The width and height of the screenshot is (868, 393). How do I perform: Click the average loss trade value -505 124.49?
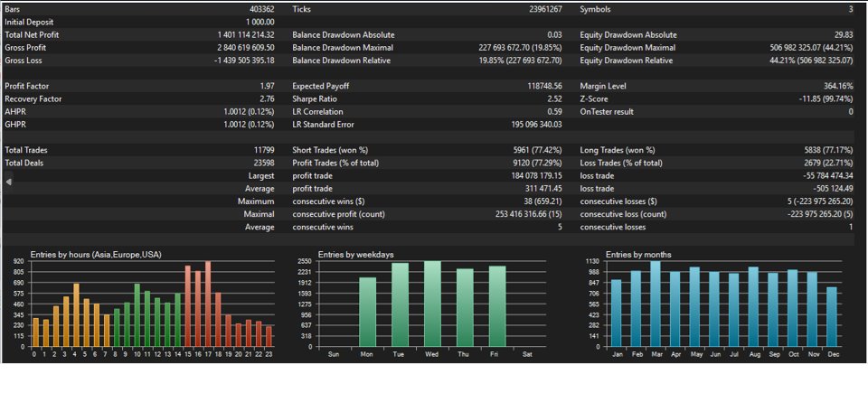pyautogui.click(x=833, y=188)
